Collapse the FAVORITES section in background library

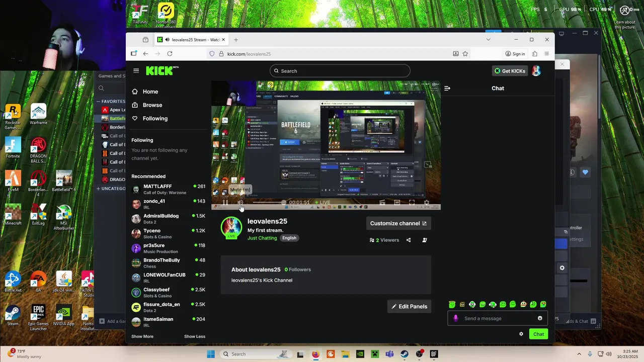[x=111, y=101]
